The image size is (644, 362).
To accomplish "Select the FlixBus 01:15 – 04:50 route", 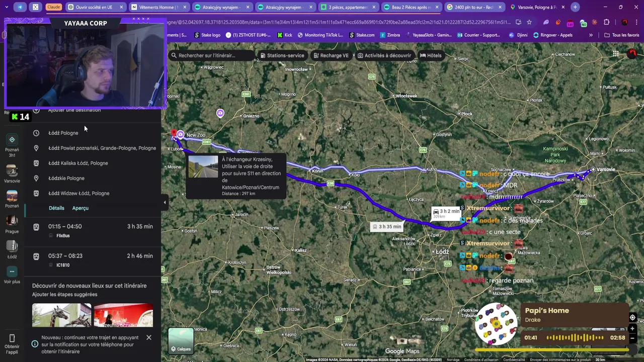I will tap(93, 231).
